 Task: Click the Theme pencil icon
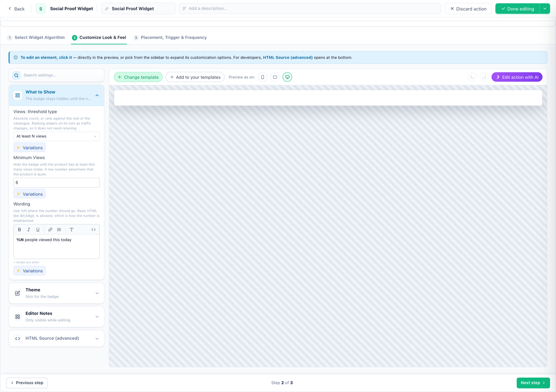click(18, 293)
